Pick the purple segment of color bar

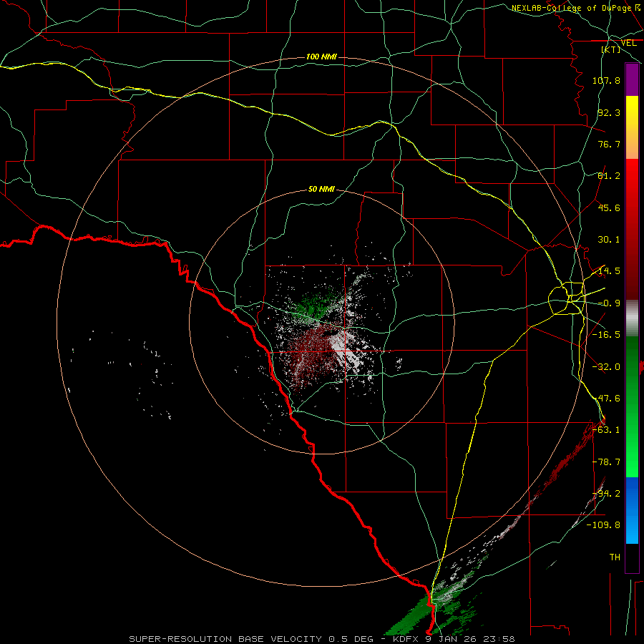tap(632, 80)
